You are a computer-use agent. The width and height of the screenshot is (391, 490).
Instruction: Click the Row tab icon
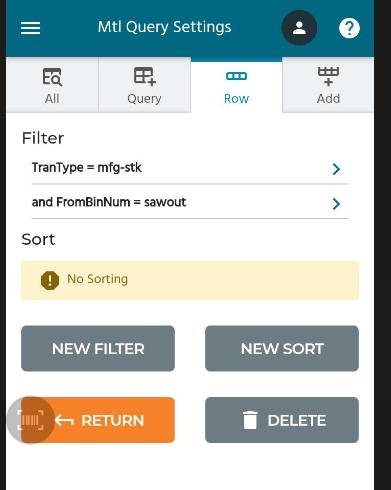coord(236,76)
